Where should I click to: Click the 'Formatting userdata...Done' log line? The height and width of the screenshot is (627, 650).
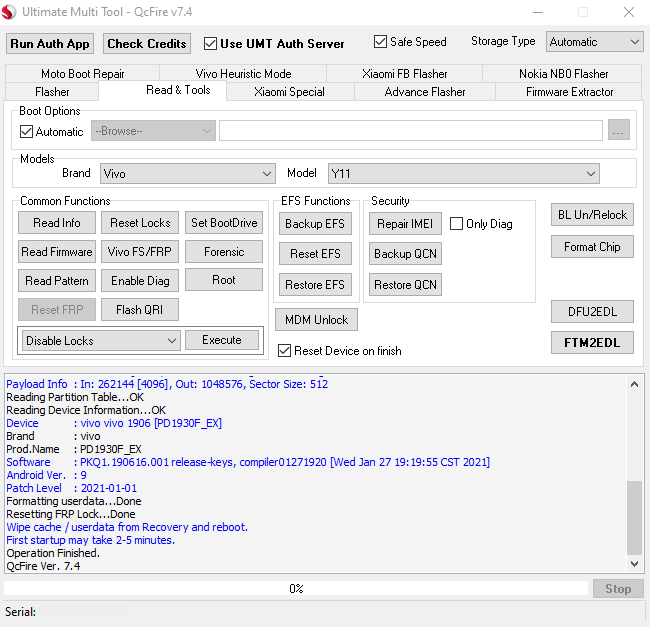[74, 501]
